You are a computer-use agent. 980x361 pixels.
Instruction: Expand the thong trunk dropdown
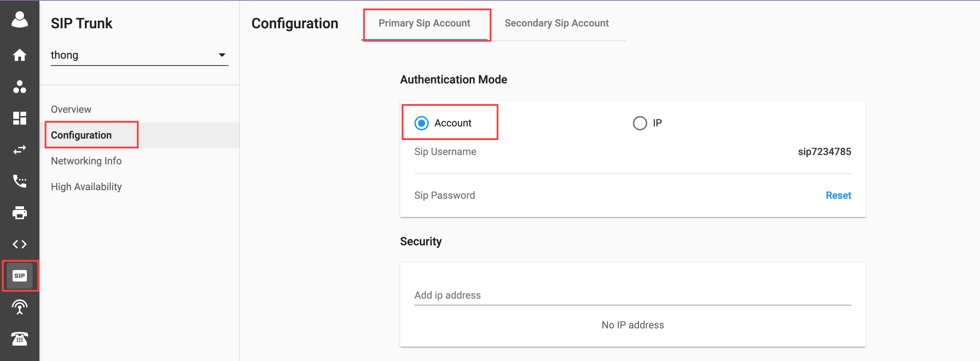(139, 55)
